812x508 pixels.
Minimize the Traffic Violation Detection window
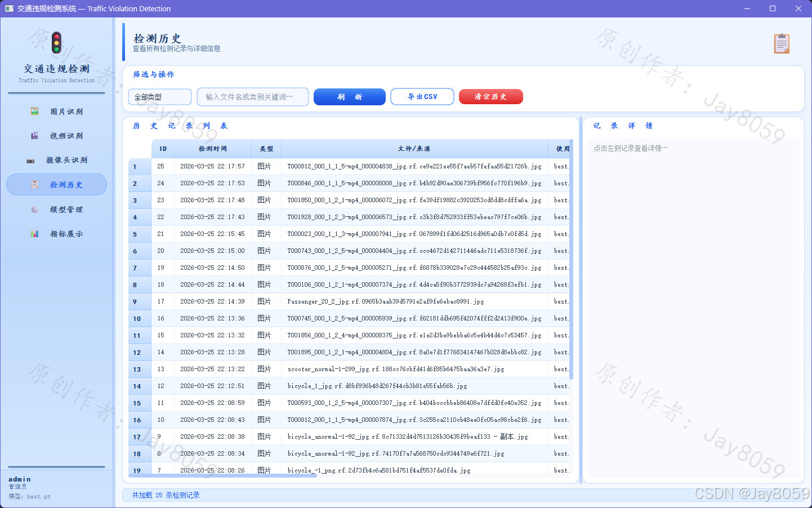[x=747, y=8]
